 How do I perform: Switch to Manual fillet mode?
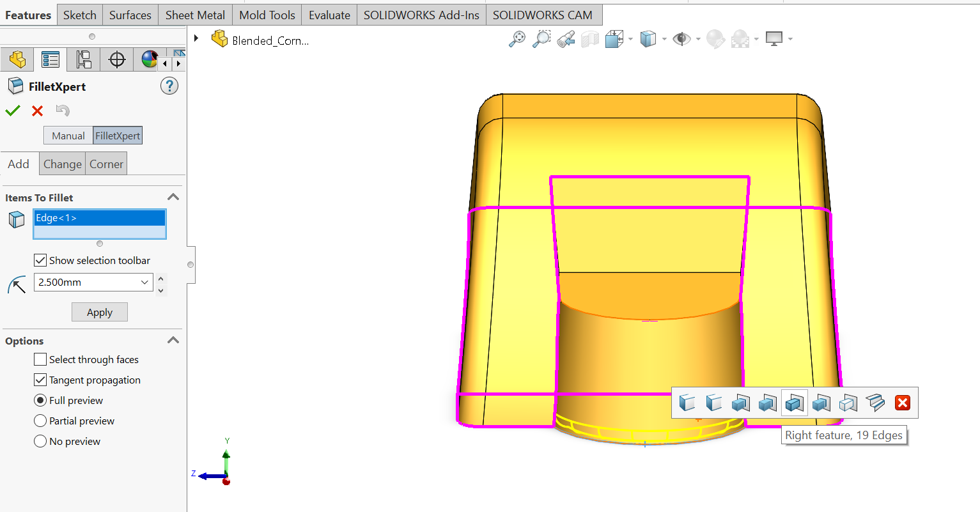(68, 136)
